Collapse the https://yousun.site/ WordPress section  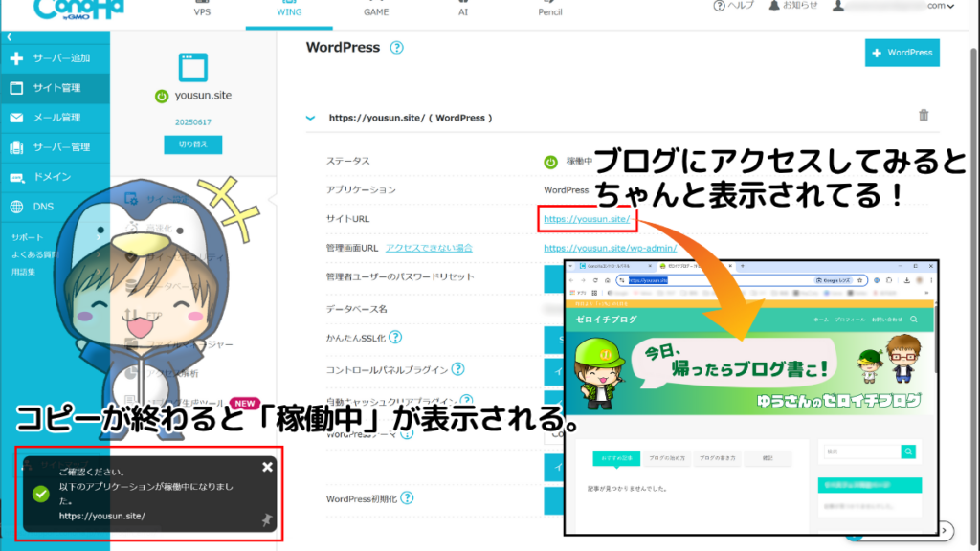(x=311, y=118)
